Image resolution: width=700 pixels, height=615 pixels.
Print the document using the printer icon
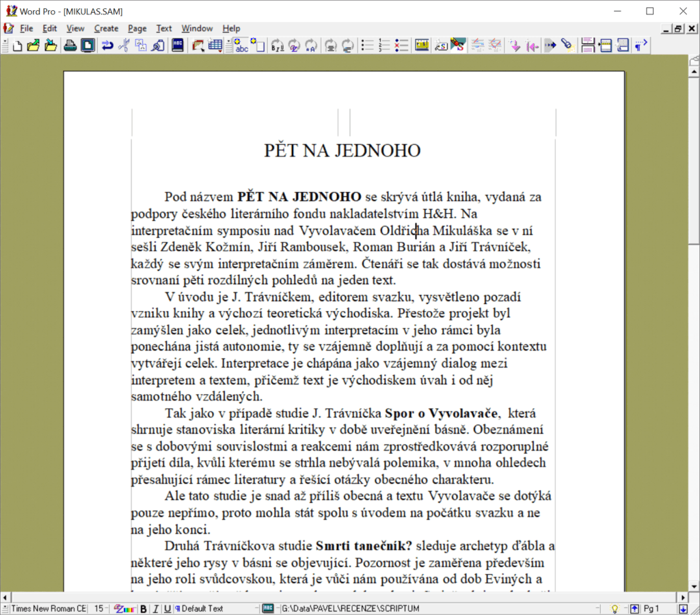[x=70, y=46]
